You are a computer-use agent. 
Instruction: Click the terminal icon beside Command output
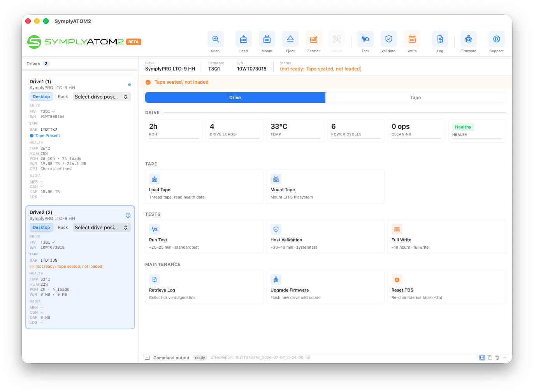148,358
